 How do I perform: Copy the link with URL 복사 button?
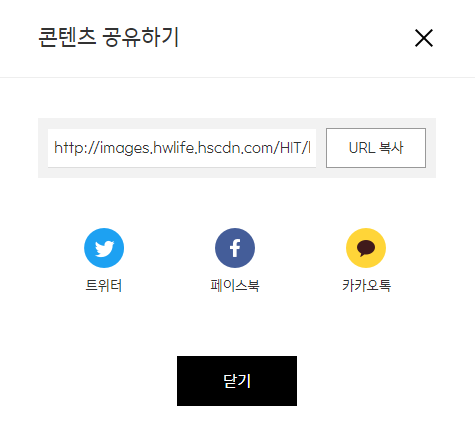[x=376, y=148]
